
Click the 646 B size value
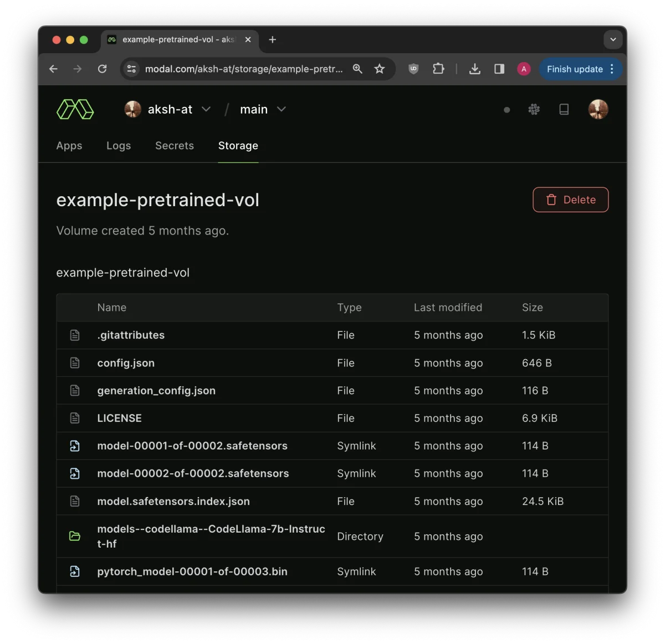(537, 363)
